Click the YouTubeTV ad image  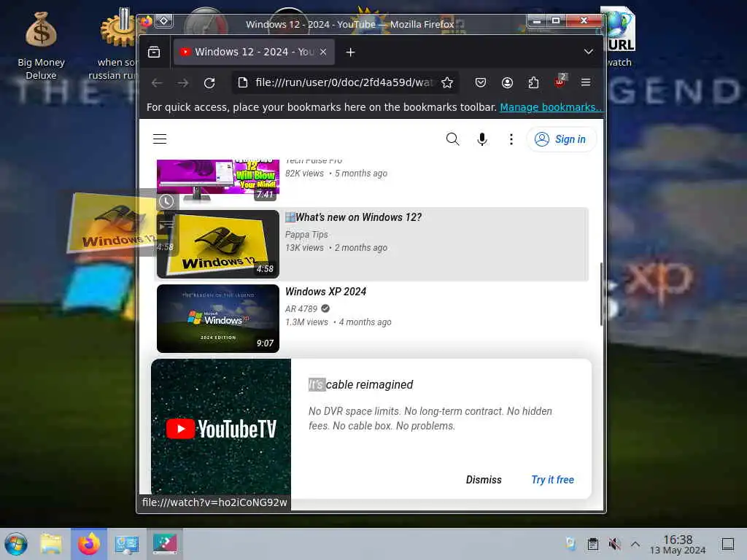221,427
